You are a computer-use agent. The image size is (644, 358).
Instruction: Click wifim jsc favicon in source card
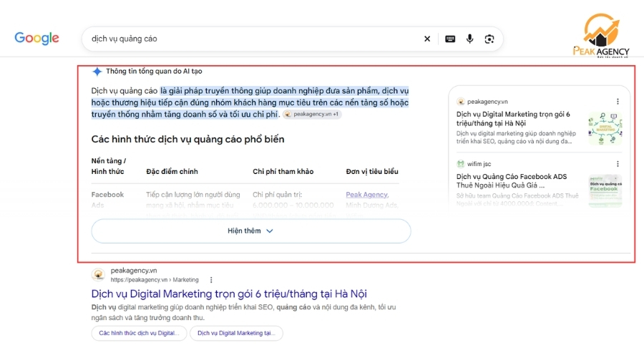pyautogui.click(x=460, y=163)
